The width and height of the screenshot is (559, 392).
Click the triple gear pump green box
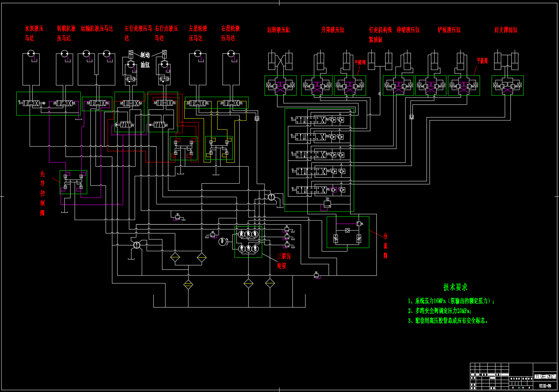pyautogui.click(x=248, y=242)
